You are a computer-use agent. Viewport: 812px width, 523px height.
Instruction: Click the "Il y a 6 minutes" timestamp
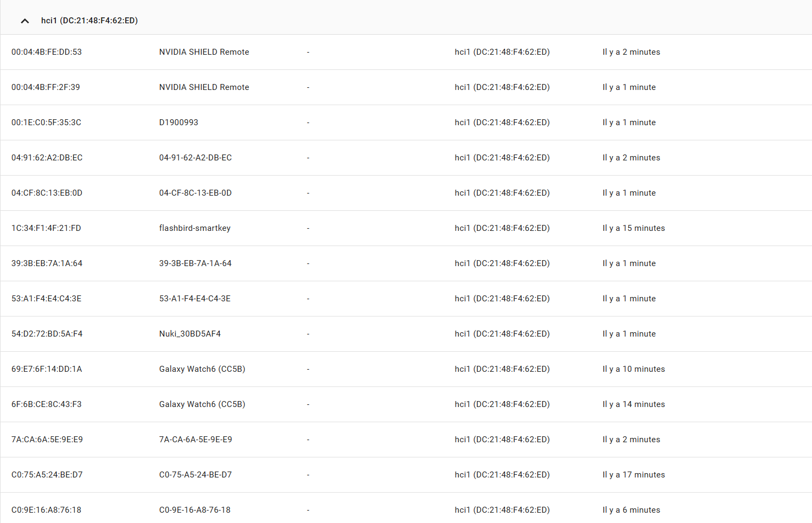[x=631, y=510]
